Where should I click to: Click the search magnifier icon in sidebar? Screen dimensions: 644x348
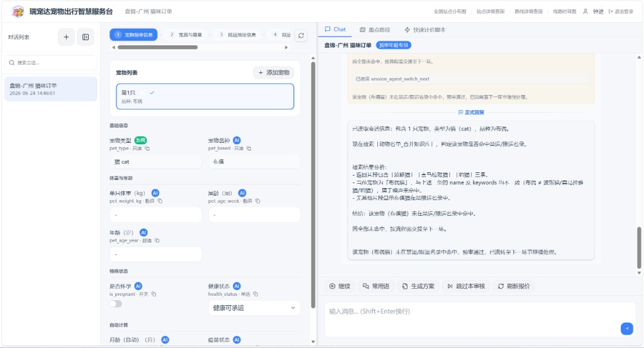click(12, 62)
